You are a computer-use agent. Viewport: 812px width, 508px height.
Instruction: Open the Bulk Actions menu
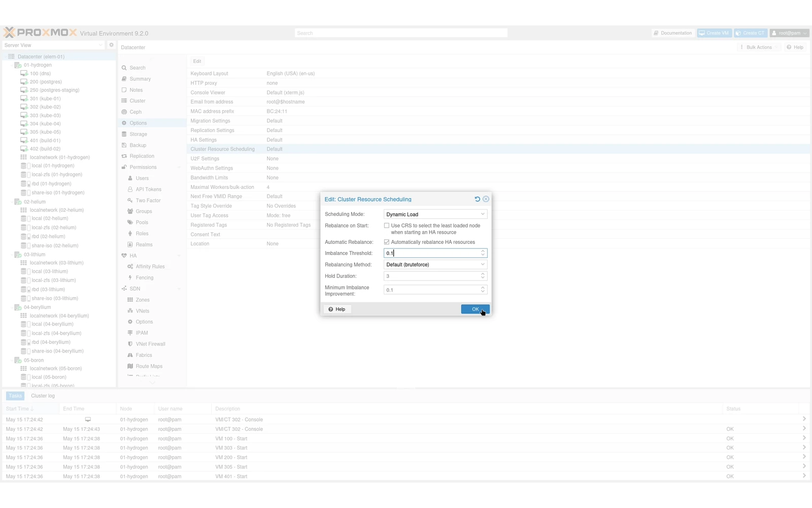pos(759,48)
